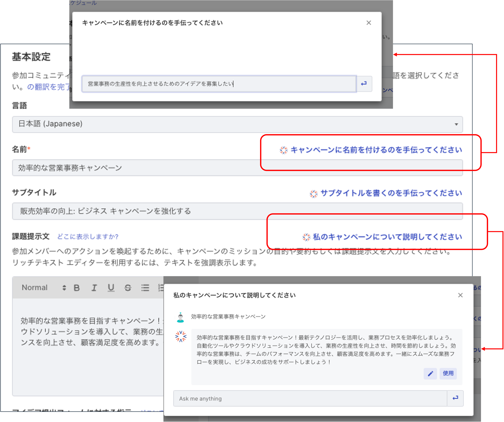The image size is (504, 422).
Task: Click the top dialog title キャンペーンに名前を付けるのを手伝ってください
Action: point(152,23)
